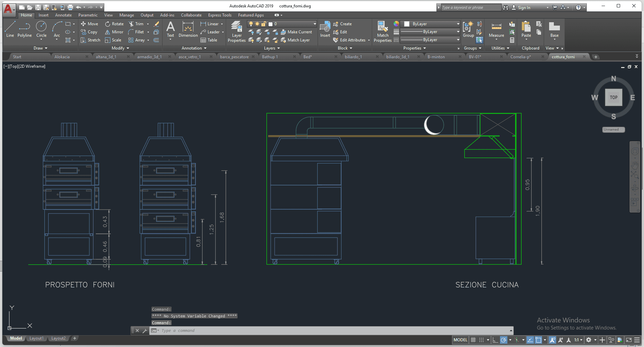Choose the Stretch tool

point(91,40)
